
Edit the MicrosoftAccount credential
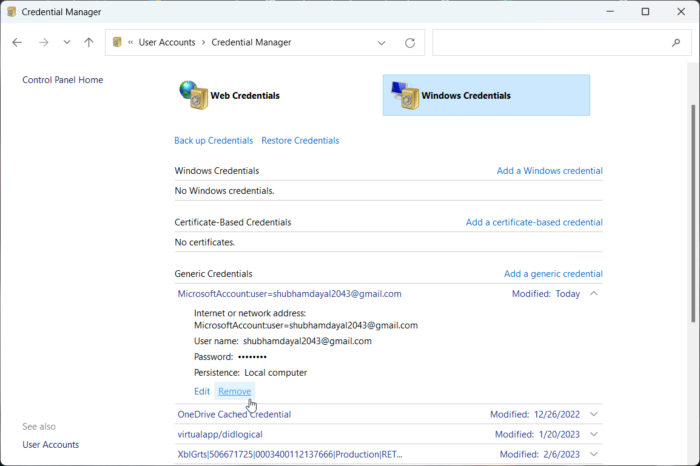[202, 391]
